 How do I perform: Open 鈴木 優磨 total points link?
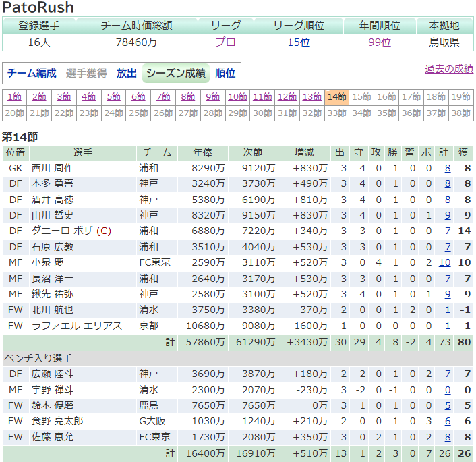point(448,405)
